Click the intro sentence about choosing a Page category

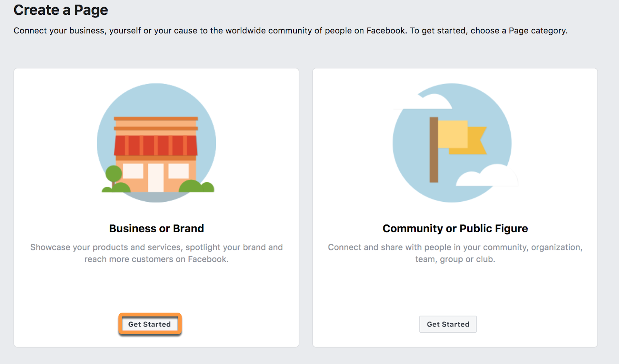click(290, 31)
